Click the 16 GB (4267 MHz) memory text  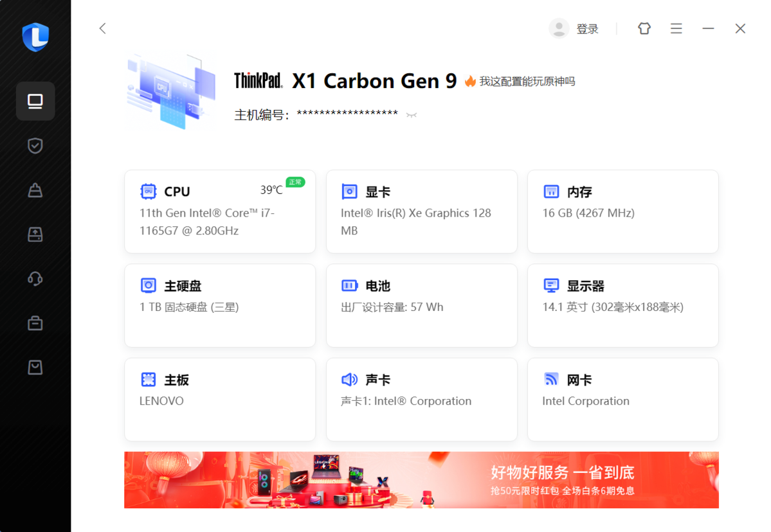click(x=588, y=213)
